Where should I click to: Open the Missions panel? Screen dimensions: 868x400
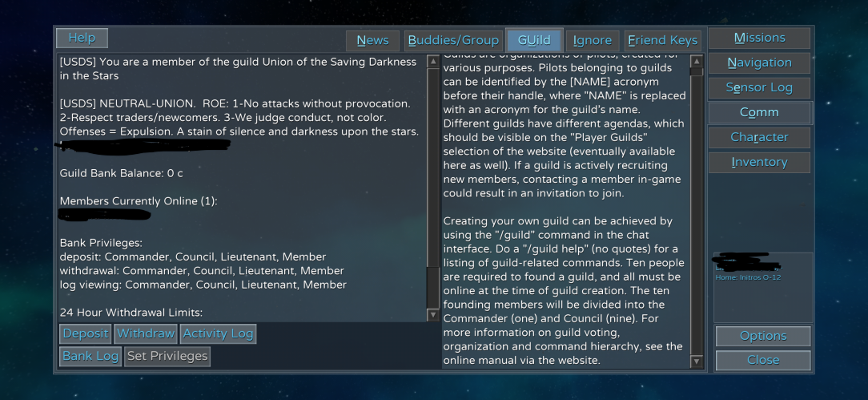point(759,38)
